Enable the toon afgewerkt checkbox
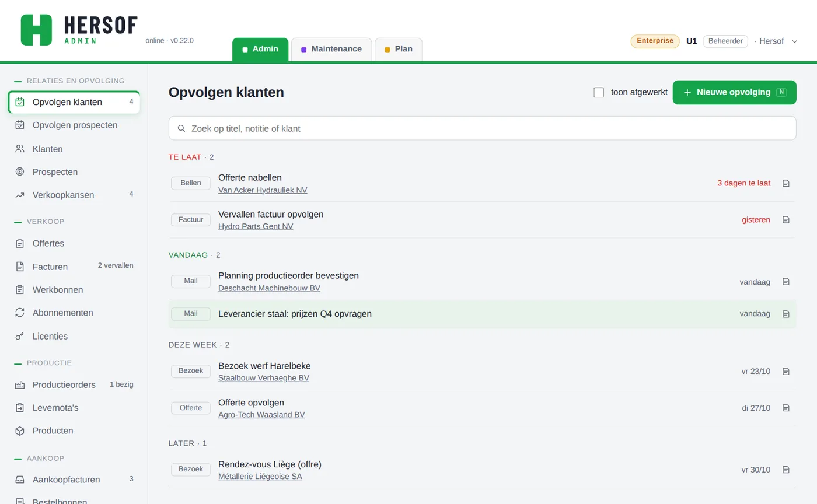Screen dimensions: 817x504 599,92
